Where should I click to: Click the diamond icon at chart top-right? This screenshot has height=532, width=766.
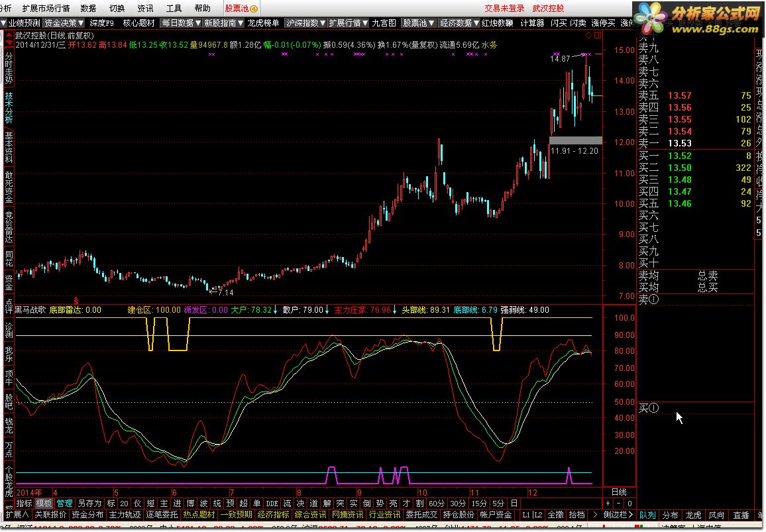[588, 35]
